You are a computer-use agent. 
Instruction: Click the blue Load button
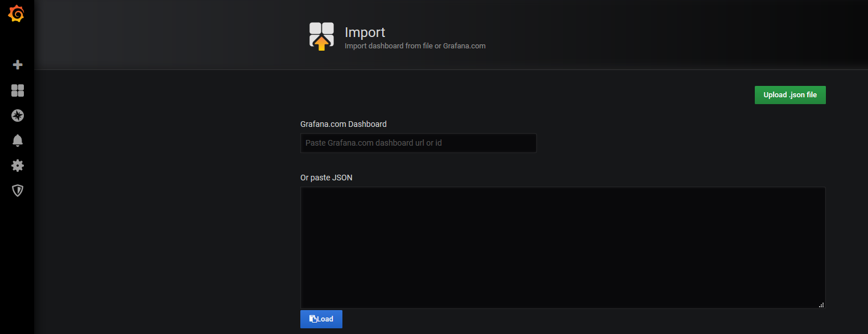click(x=321, y=319)
